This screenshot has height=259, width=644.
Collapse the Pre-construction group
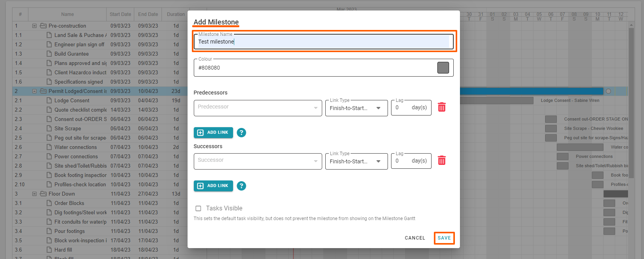coord(34,26)
